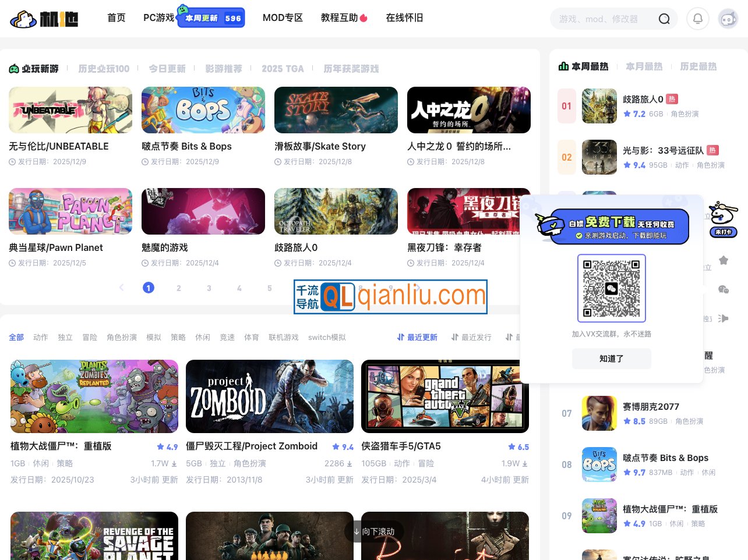Open the 赛博朋克2077 ranking entry
Viewport: 748px width, 560px height.
tap(651, 407)
